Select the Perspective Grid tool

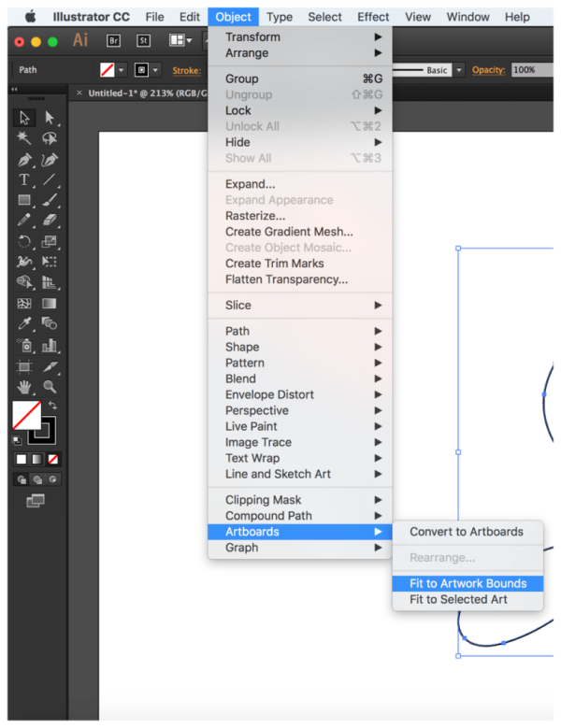50,282
